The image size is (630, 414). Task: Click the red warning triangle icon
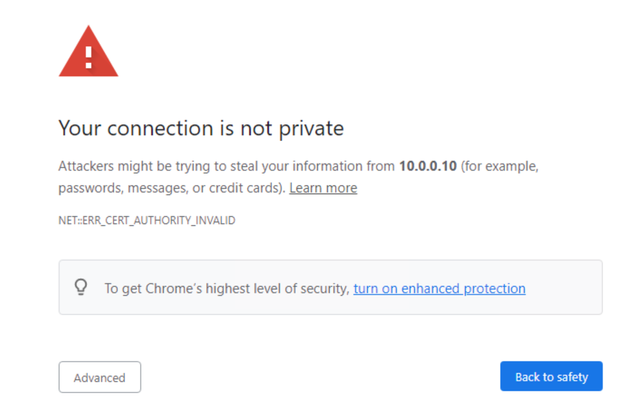coord(88,51)
